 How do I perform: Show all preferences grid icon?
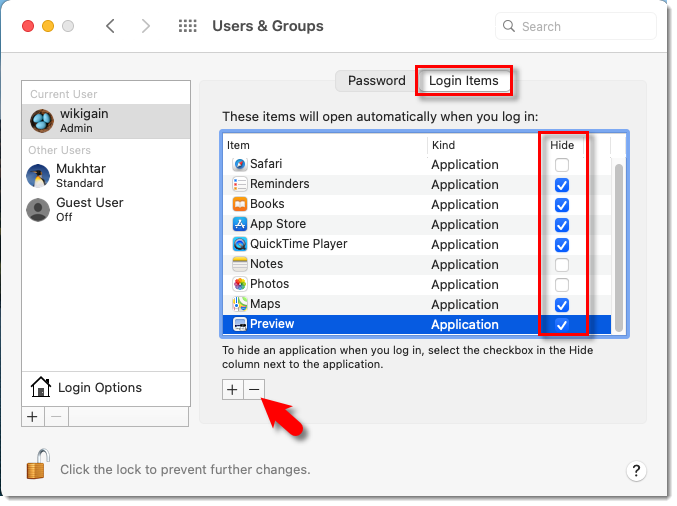pos(187,26)
